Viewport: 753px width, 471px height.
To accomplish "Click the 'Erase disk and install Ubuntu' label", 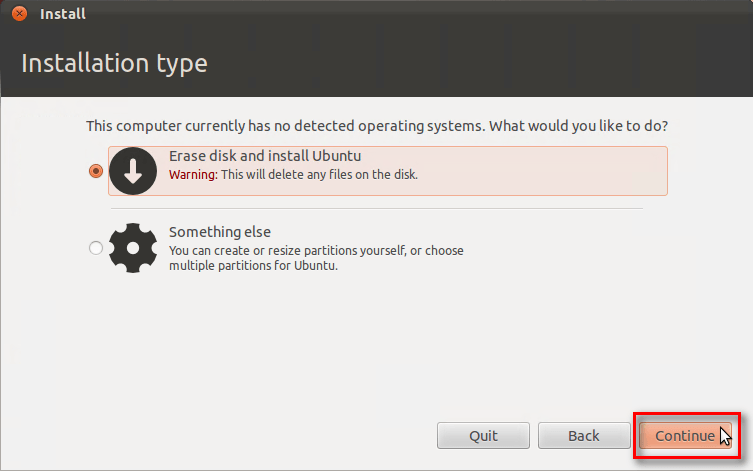I will pos(265,157).
